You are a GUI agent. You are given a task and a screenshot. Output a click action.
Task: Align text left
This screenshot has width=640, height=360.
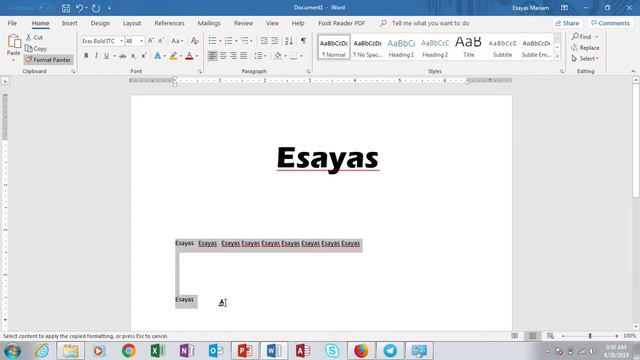[x=212, y=56]
